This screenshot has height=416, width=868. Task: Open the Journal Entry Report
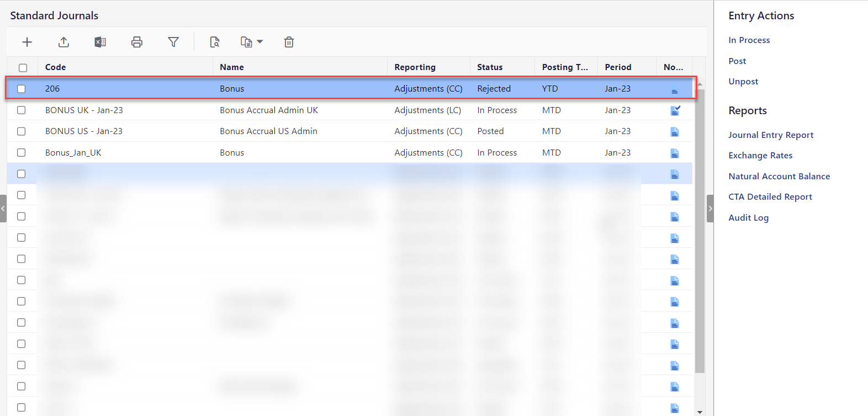click(x=771, y=135)
